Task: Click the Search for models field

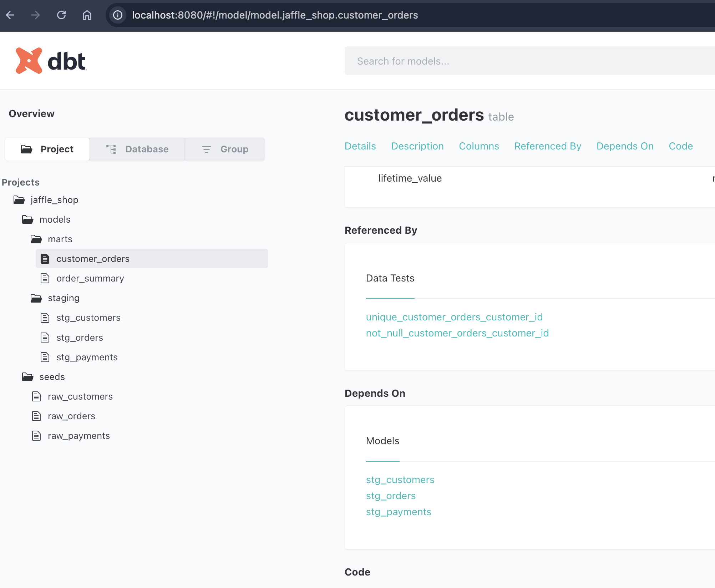Action: [x=528, y=61]
